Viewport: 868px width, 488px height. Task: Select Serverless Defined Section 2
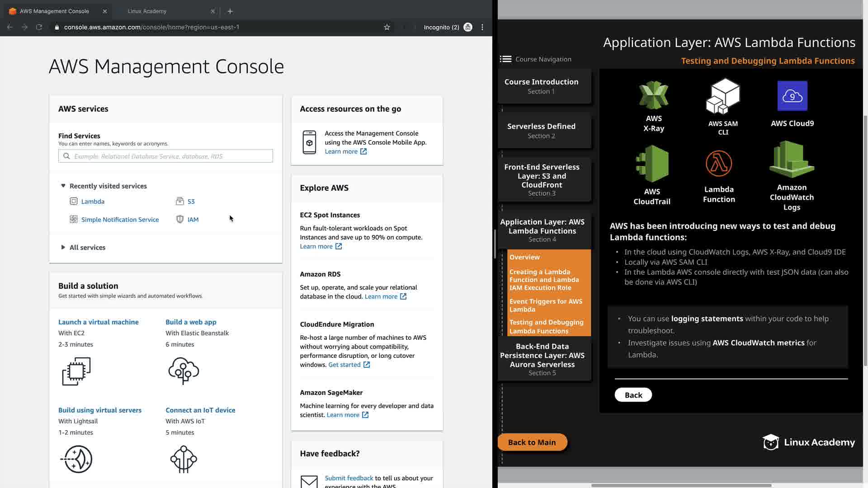tap(541, 130)
